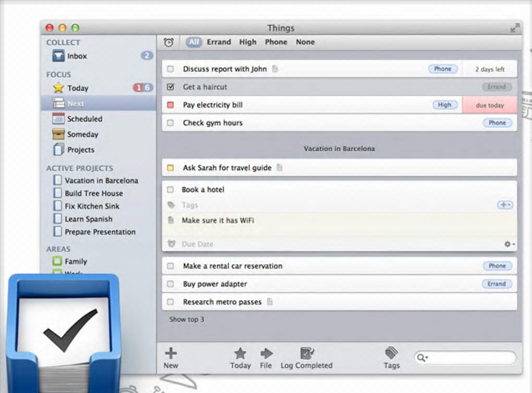Click the Today star toolbar button
This screenshot has height=393, width=532.
point(240,358)
